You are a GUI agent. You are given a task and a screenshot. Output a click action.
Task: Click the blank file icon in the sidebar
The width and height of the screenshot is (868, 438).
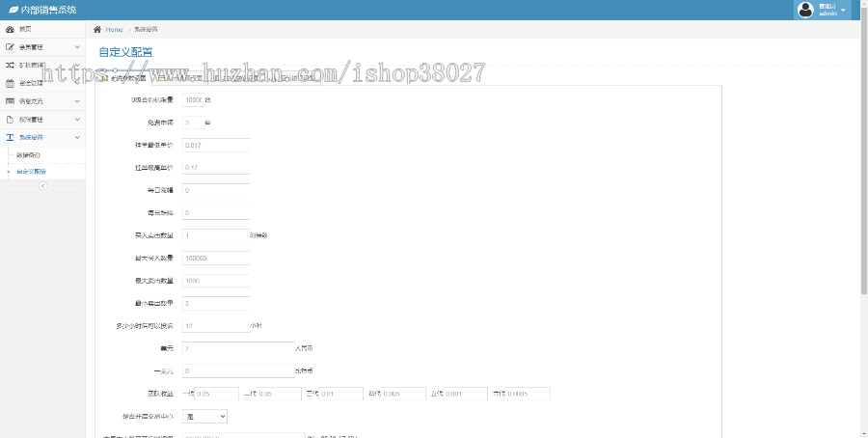coord(10,120)
